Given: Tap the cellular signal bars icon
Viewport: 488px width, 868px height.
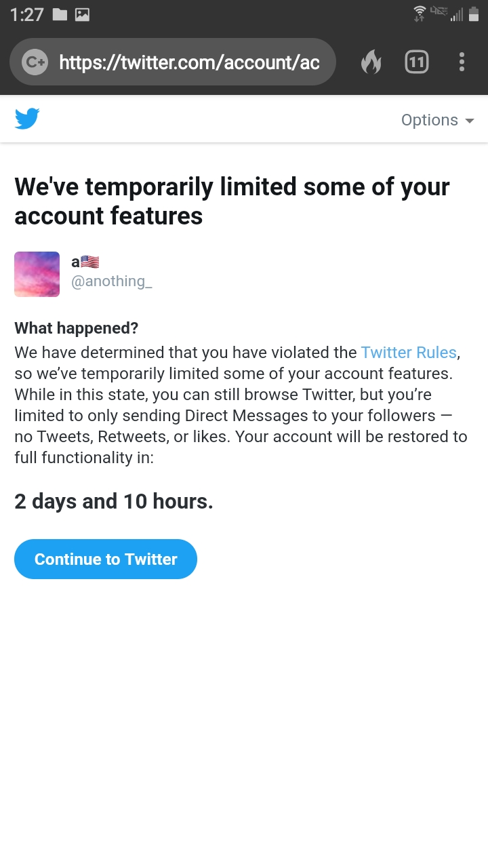Looking at the screenshot, I should click(457, 15).
